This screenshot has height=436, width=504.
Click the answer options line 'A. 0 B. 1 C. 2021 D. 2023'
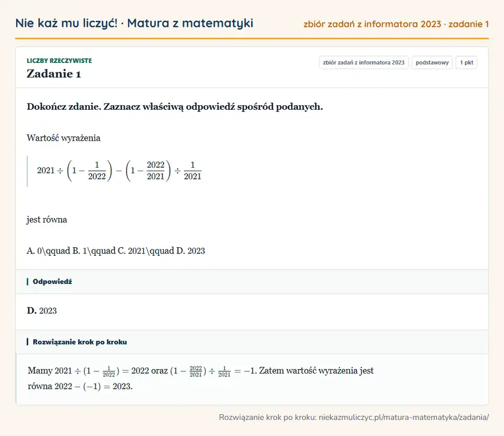tap(116, 251)
